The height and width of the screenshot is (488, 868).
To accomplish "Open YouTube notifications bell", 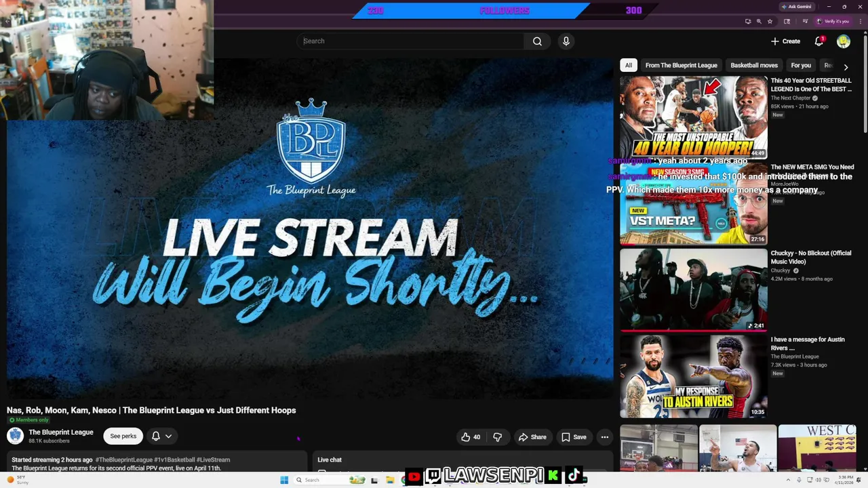I will point(819,41).
